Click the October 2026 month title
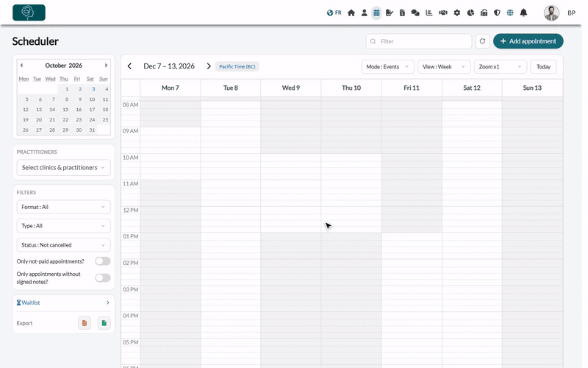Screen dimensions: 588x368 (64, 66)
